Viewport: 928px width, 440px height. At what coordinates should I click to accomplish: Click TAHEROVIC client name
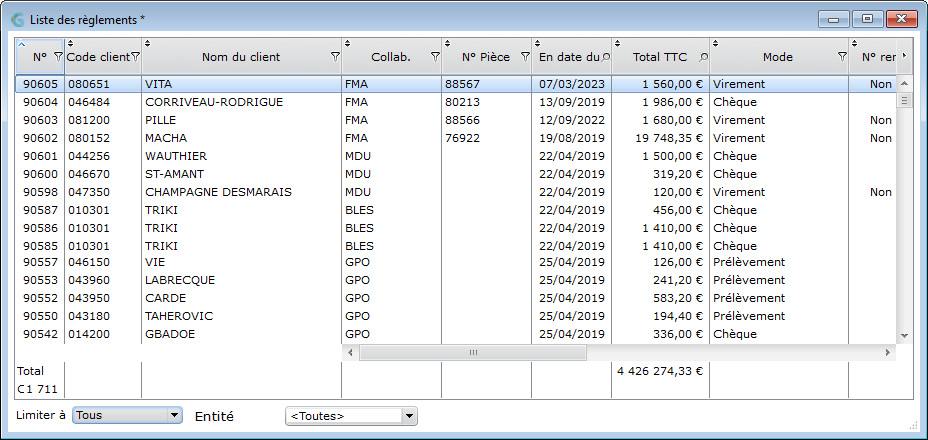pyautogui.click(x=179, y=316)
